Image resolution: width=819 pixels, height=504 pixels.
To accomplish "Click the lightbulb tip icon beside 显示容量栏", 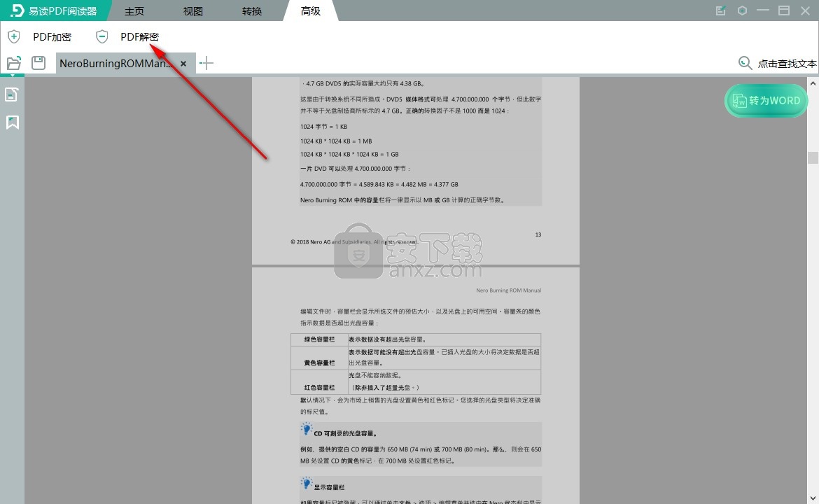I will (x=307, y=483).
